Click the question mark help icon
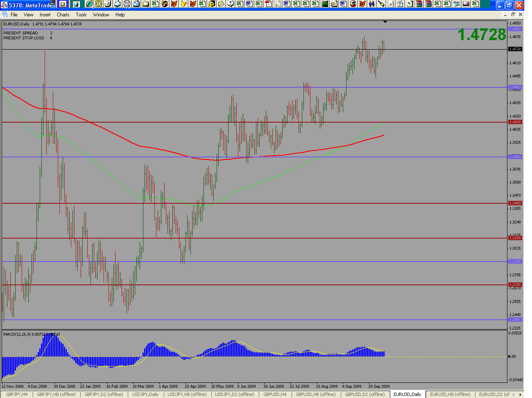 coord(231,4)
